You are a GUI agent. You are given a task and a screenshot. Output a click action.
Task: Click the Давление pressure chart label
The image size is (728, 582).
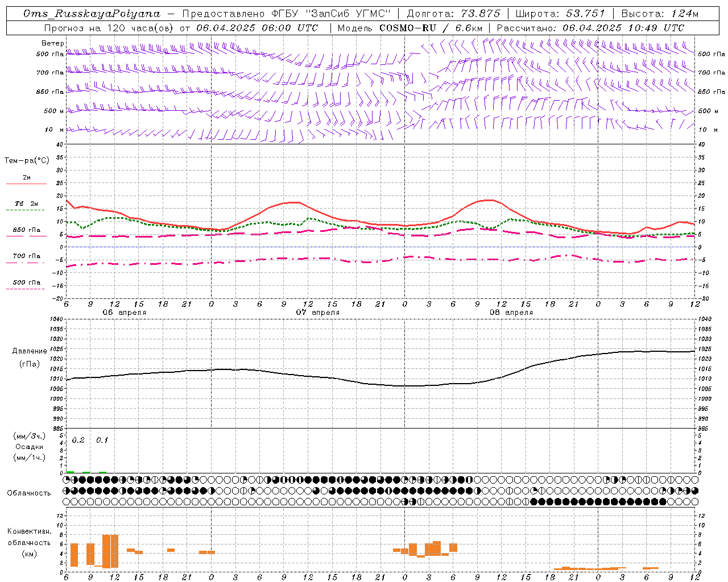(30, 351)
